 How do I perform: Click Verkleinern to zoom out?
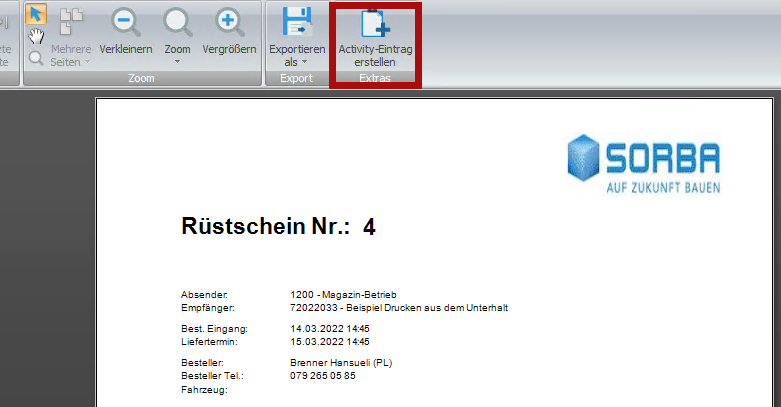(x=126, y=32)
